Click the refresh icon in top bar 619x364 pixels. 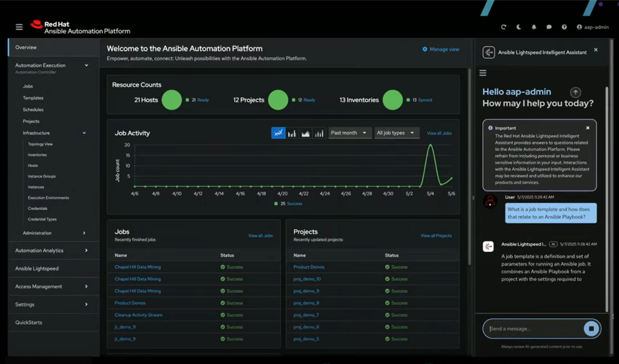pyautogui.click(x=503, y=27)
